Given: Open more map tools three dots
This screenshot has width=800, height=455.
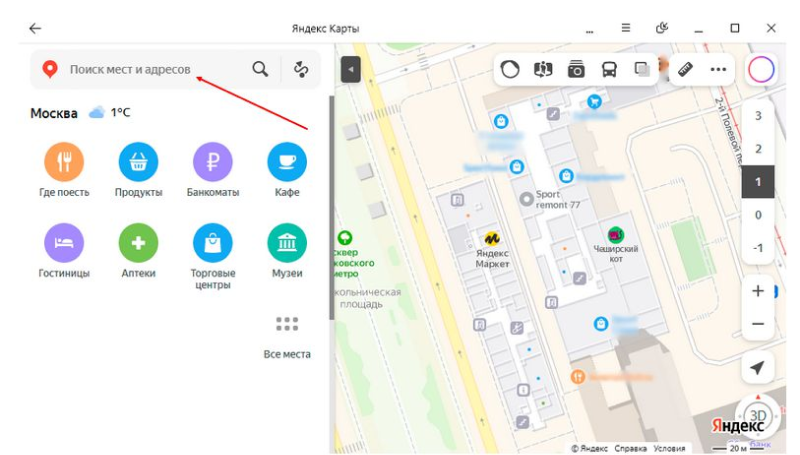Looking at the screenshot, I should coord(718,69).
